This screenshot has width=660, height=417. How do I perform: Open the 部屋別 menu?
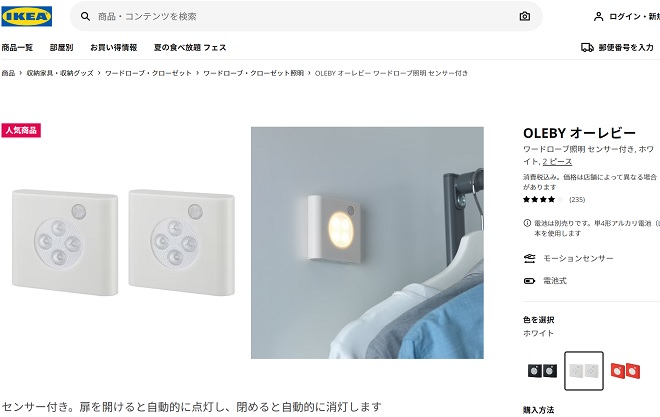tap(61, 48)
